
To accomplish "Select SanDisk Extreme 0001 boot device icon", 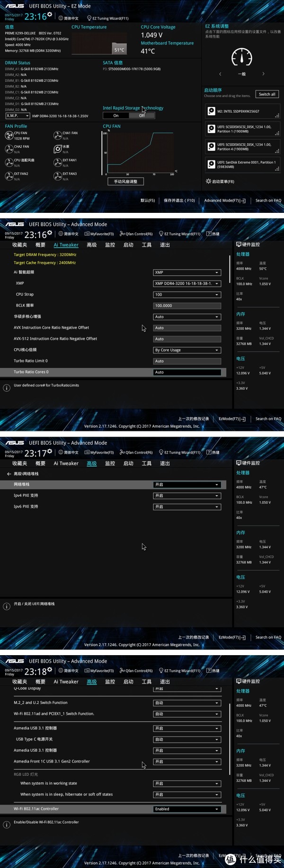I will point(212,164).
